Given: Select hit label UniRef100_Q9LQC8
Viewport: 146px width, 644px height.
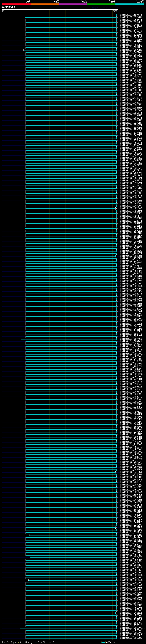Looking at the screenshot, I should tap(131, 55).
